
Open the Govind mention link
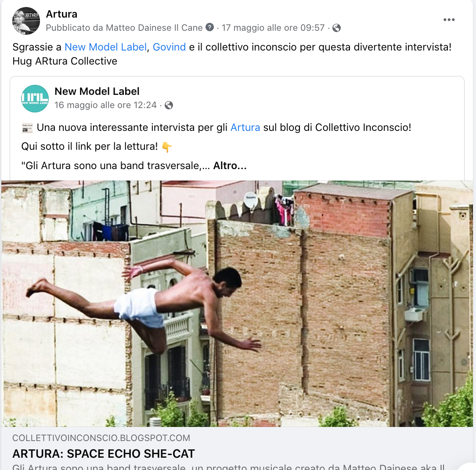(169, 47)
